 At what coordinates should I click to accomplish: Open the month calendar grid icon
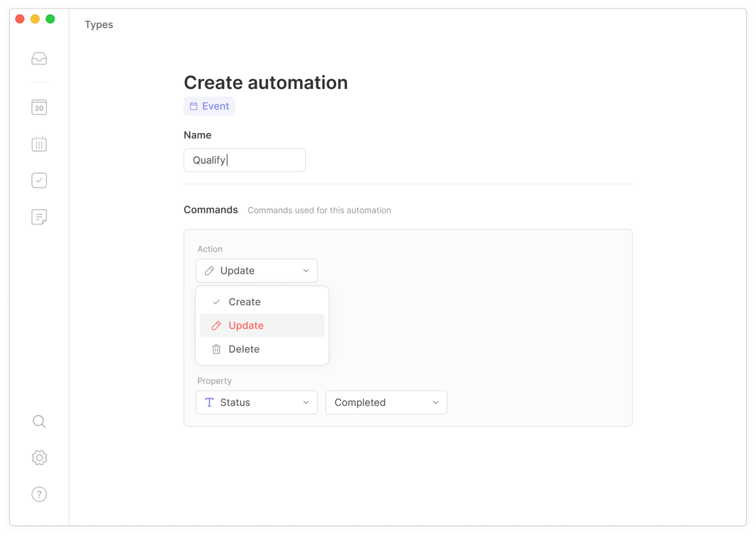point(39,143)
